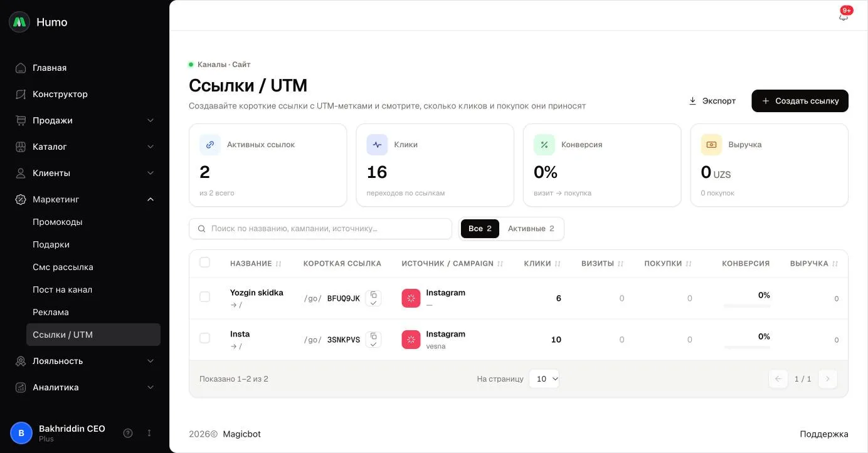Image resolution: width=868 pixels, height=453 pixels.
Task: Switch to the Активные filter tab
Action: point(531,229)
